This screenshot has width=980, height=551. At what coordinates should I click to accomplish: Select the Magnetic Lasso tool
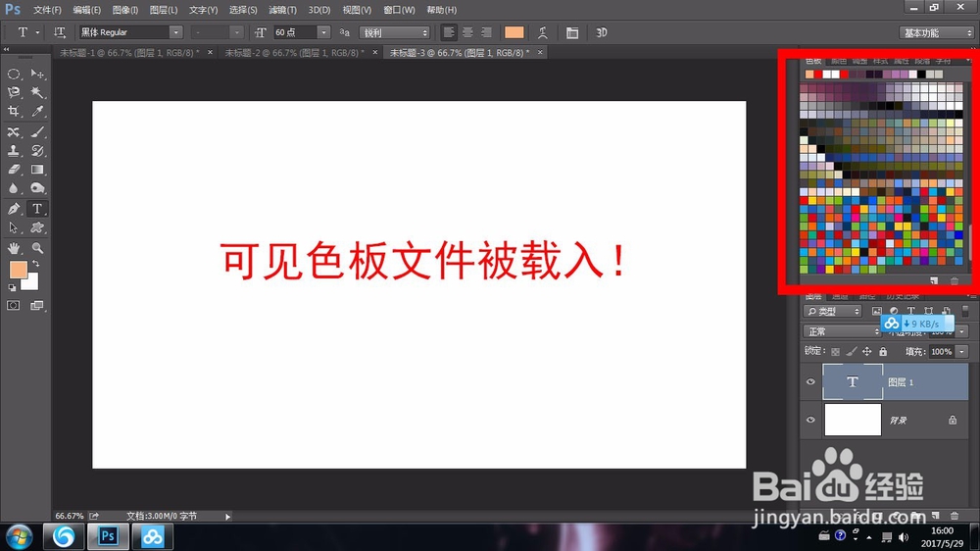13,92
